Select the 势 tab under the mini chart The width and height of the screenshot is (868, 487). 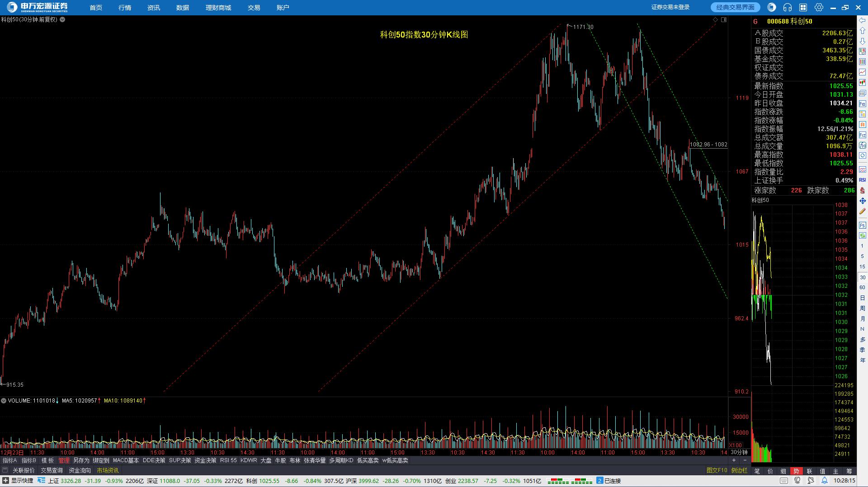tap(796, 471)
